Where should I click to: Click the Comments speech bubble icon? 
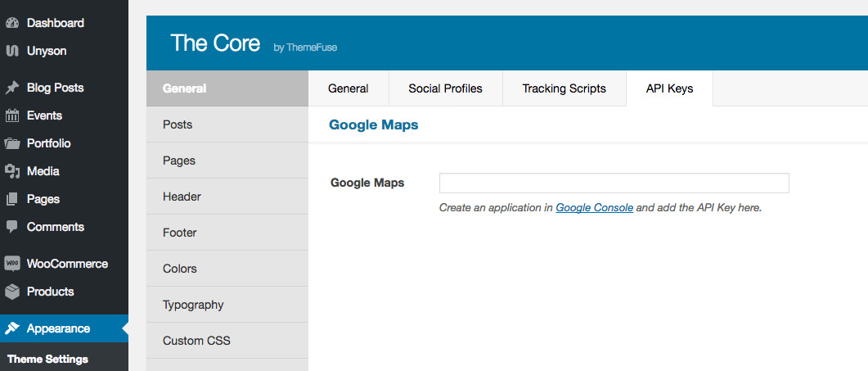click(12, 227)
